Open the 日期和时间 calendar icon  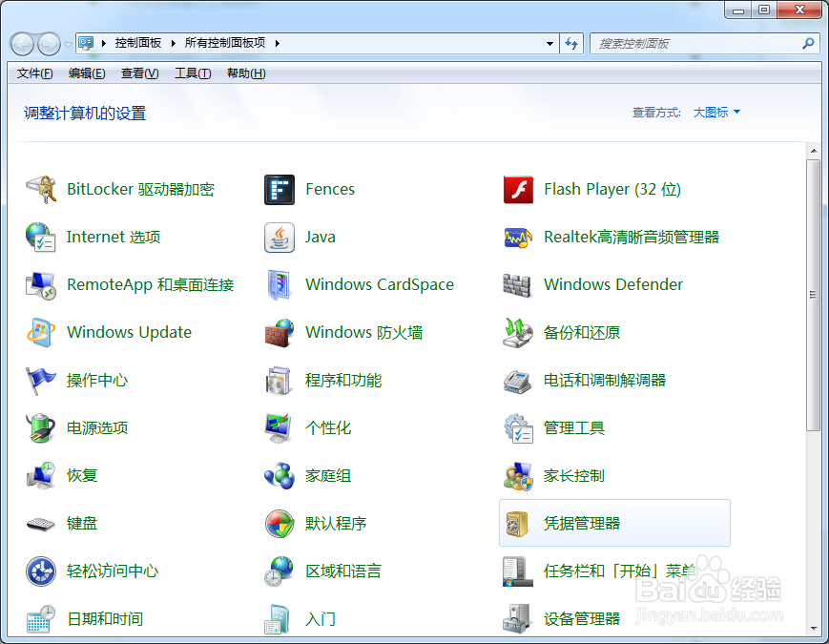(x=41, y=618)
